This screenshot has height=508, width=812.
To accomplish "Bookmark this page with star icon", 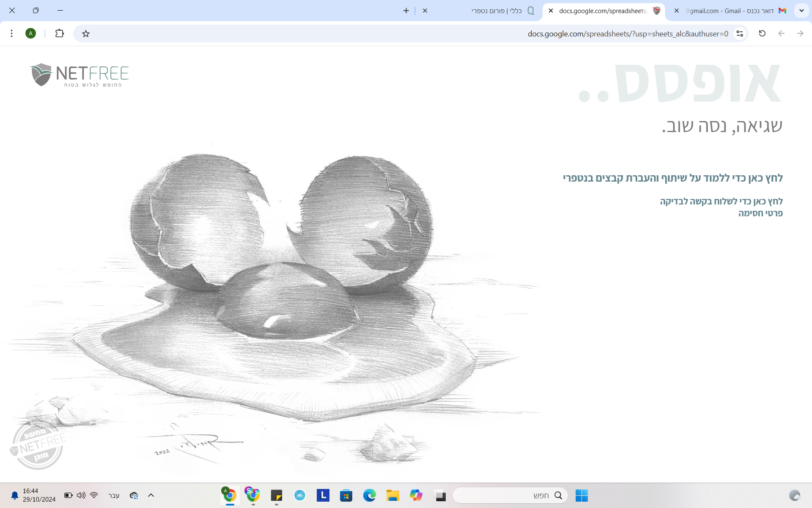I will (86, 33).
